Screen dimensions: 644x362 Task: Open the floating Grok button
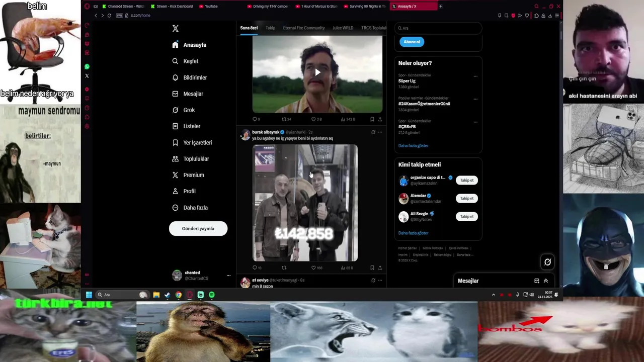pyautogui.click(x=547, y=261)
